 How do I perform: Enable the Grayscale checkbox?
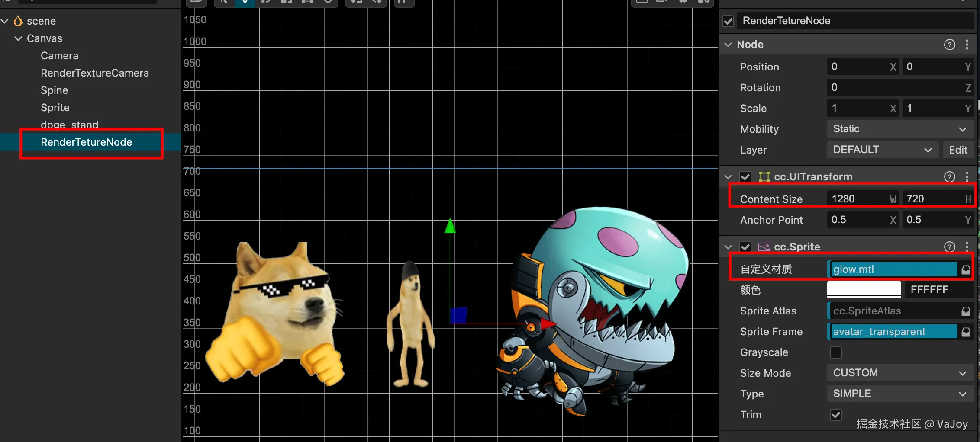click(x=836, y=352)
